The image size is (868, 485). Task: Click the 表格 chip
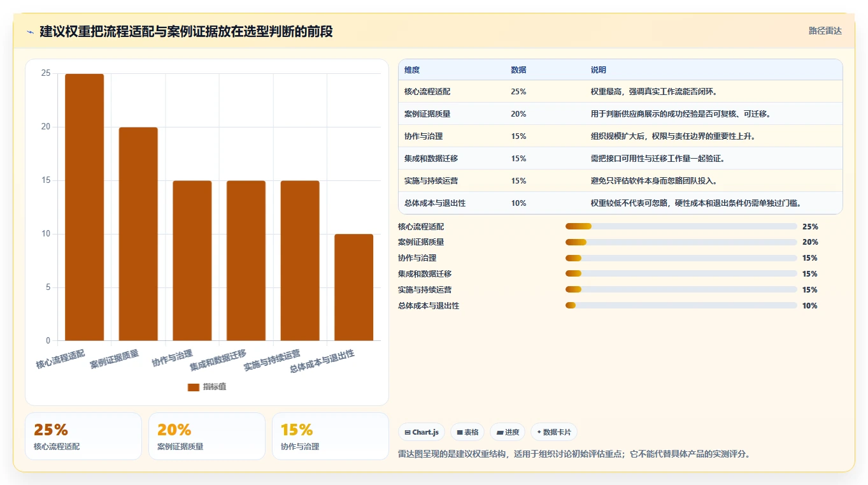point(467,432)
